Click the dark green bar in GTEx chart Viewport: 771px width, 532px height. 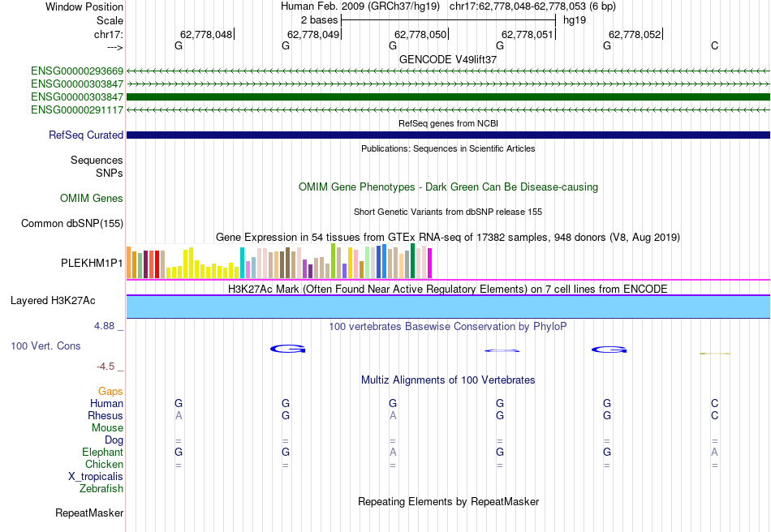pyautogui.click(x=412, y=261)
